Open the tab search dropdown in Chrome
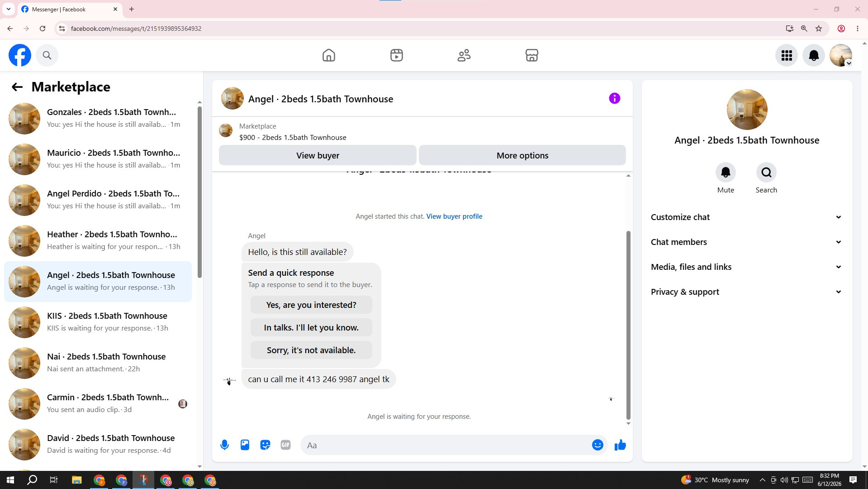 [8, 9]
